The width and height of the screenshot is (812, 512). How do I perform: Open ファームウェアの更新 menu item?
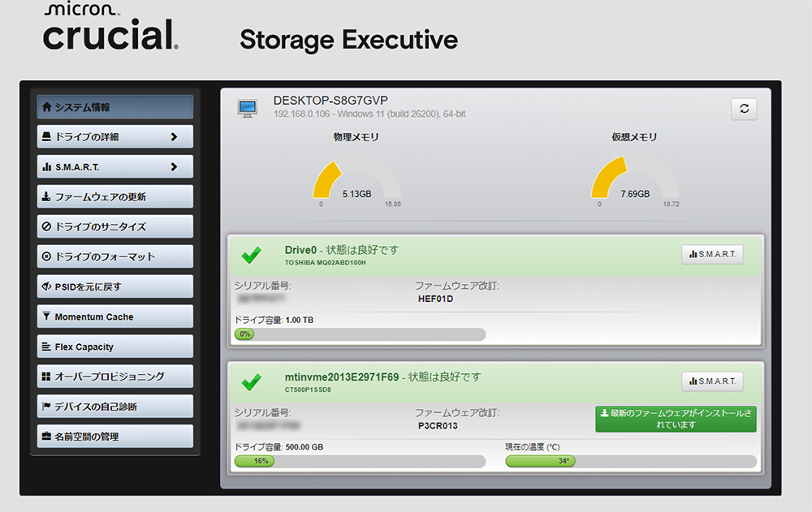coord(114,196)
